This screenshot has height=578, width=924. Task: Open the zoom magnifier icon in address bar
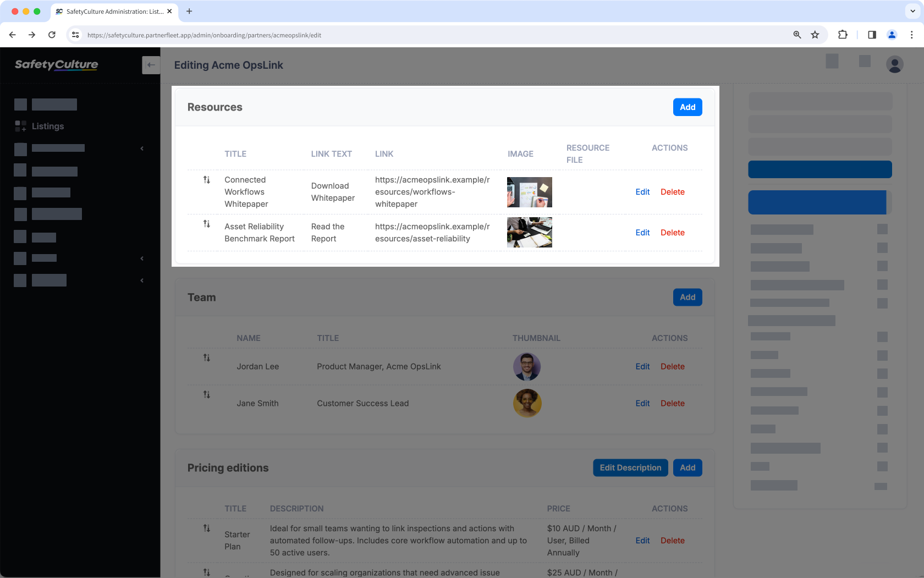click(797, 35)
